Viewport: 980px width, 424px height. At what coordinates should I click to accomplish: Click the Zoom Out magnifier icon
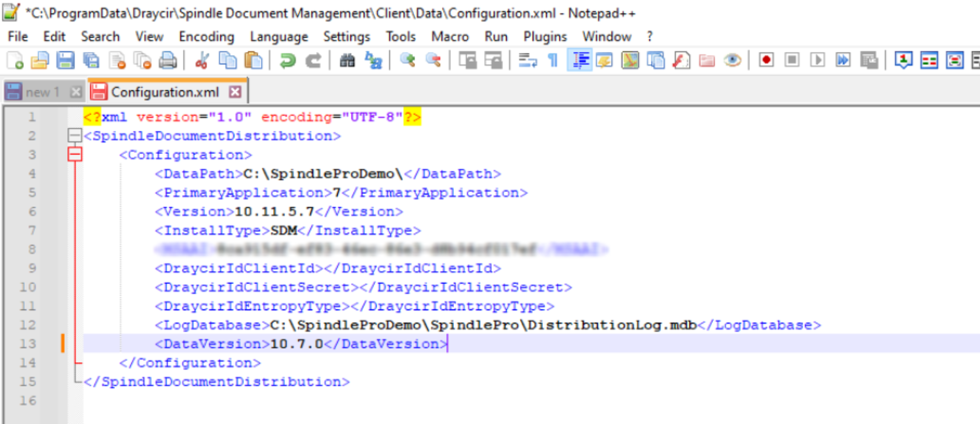(x=433, y=60)
